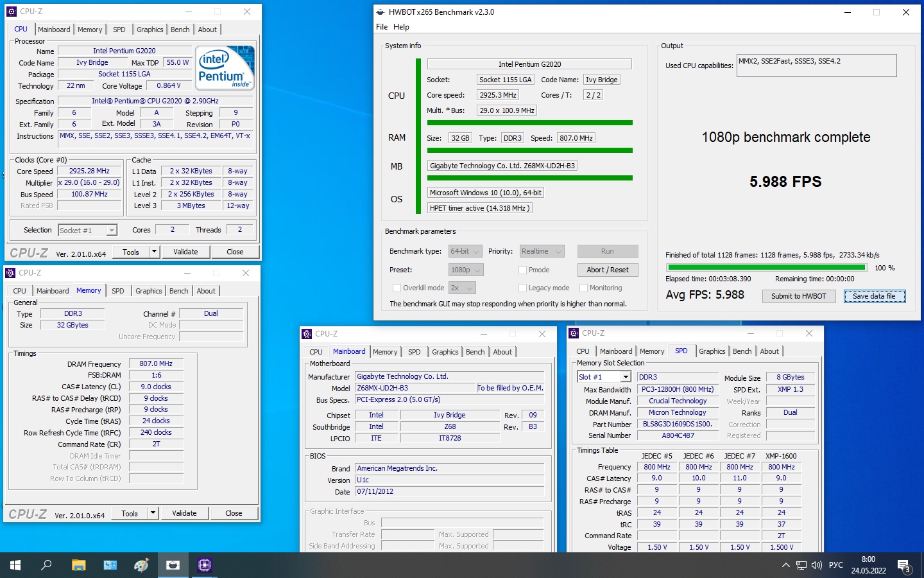Screen dimensions: 924x578
Task: Open the Socket #1 selection dropdown
Action: (x=87, y=230)
